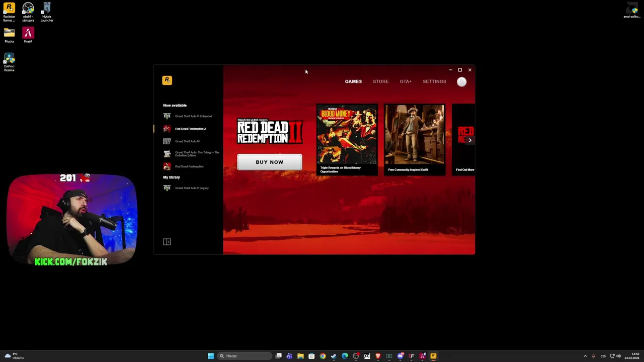
Task: Open Microsoft Edge from taskbar
Action: [345, 356]
